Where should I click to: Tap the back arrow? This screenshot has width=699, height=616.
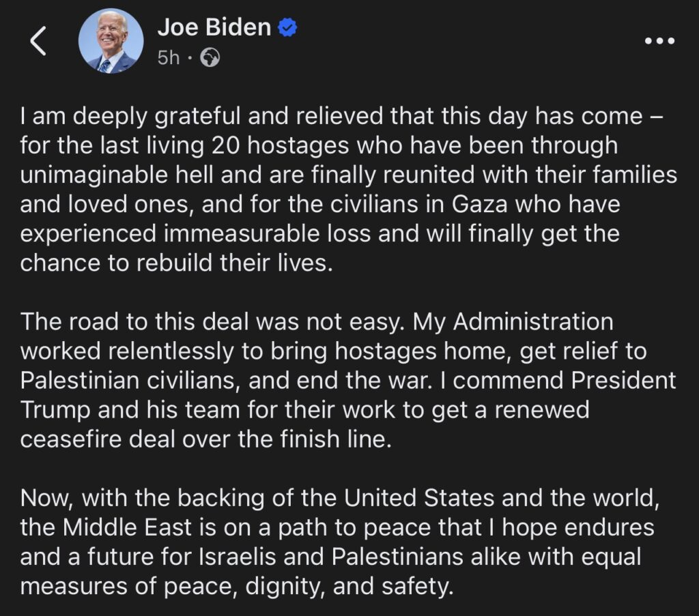click(x=38, y=42)
